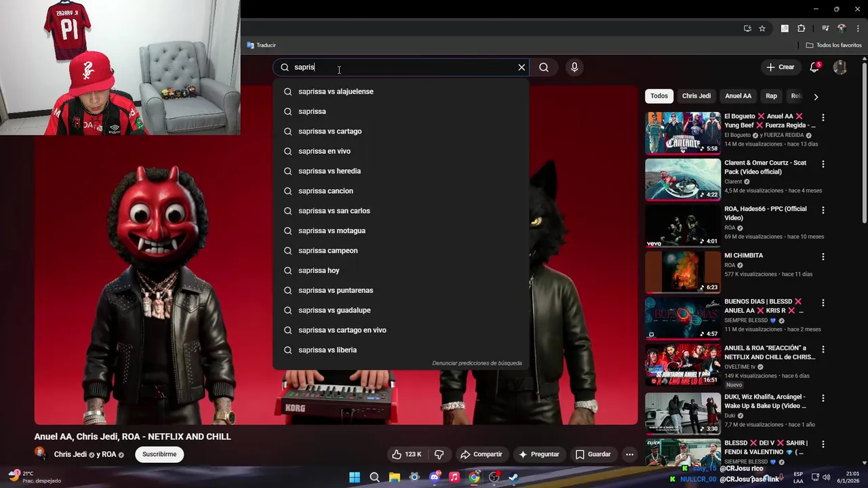
Task: Open more actions ellipsis under video
Action: [x=630, y=454]
